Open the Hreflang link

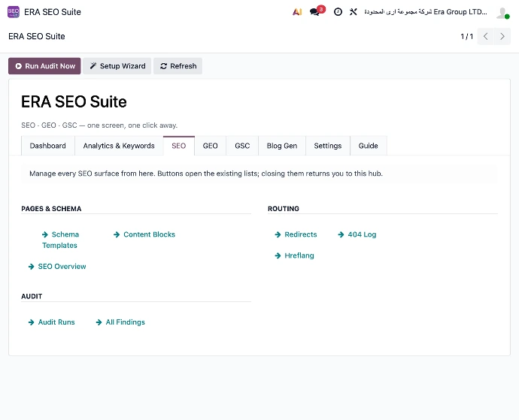(x=295, y=255)
